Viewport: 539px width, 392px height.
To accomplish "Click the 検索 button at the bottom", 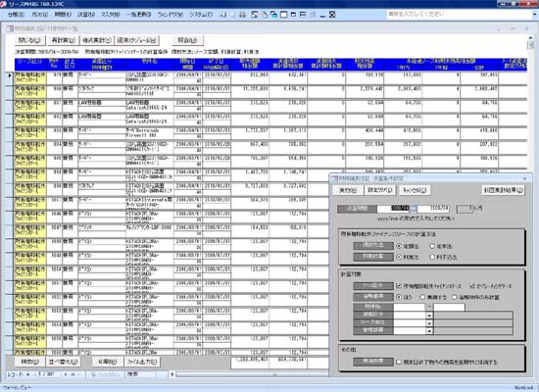I will click(30, 362).
